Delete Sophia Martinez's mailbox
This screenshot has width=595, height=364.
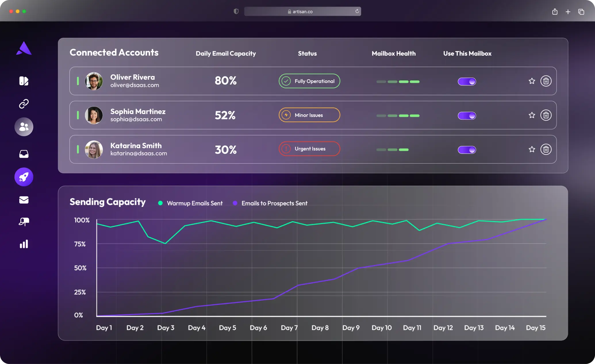click(546, 115)
